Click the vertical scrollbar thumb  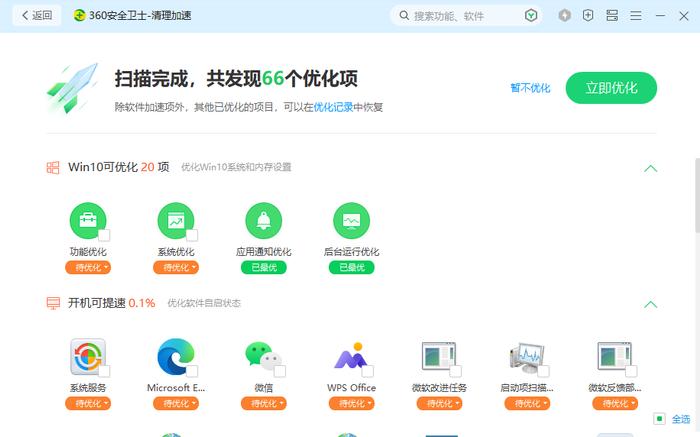click(x=697, y=195)
